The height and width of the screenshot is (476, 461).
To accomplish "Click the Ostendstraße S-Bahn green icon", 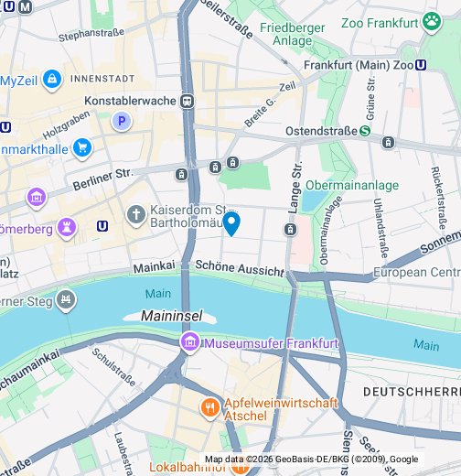I will point(365,131).
